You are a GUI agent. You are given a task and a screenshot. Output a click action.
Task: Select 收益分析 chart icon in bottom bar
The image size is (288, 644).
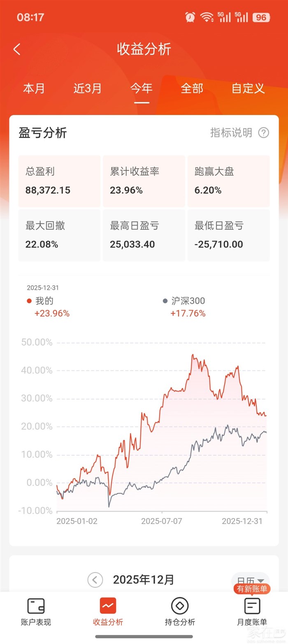click(x=108, y=606)
